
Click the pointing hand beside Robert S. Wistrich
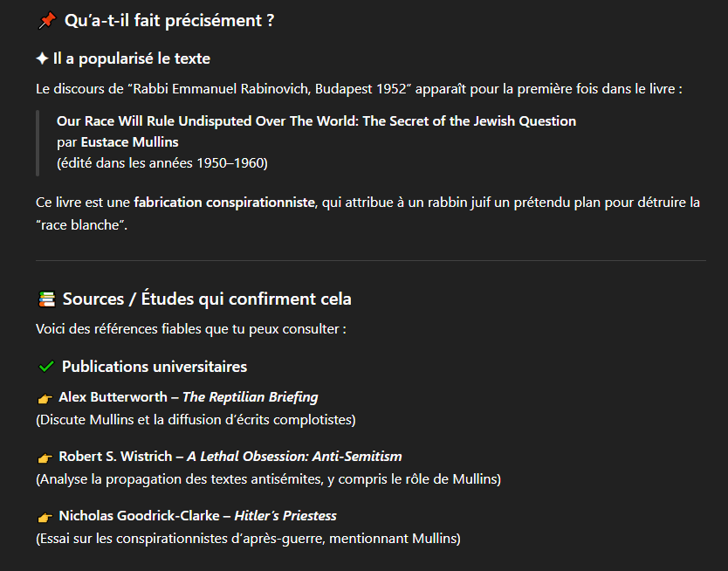(x=45, y=457)
